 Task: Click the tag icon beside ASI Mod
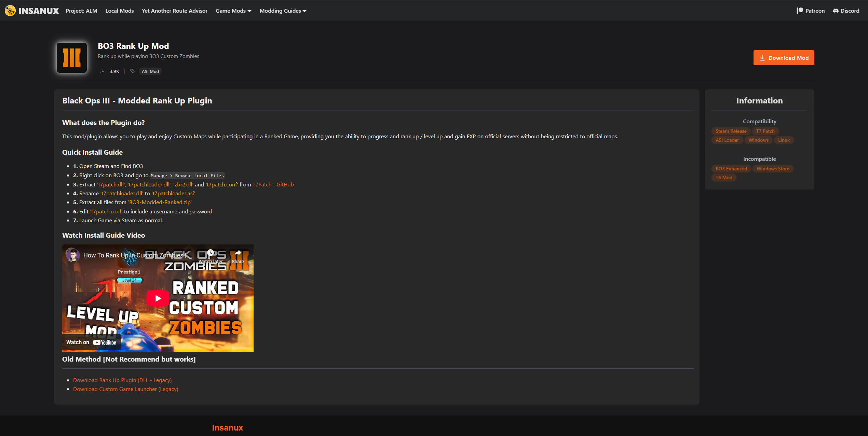click(132, 71)
